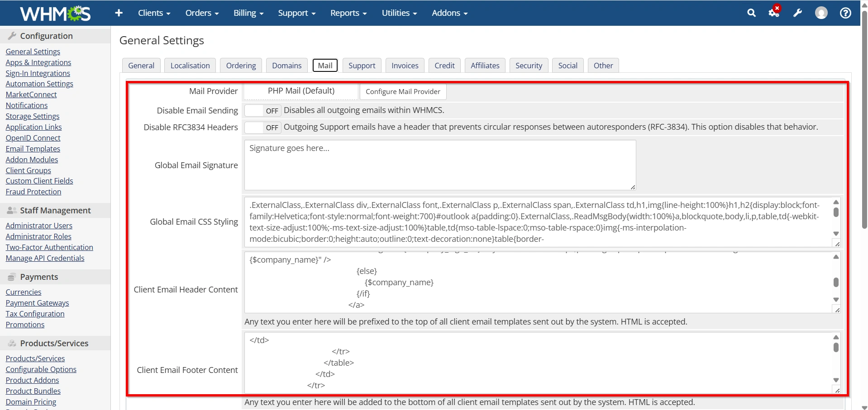The height and width of the screenshot is (410, 868).
Task: Switch to the Localisation tab
Action: click(190, 66)
